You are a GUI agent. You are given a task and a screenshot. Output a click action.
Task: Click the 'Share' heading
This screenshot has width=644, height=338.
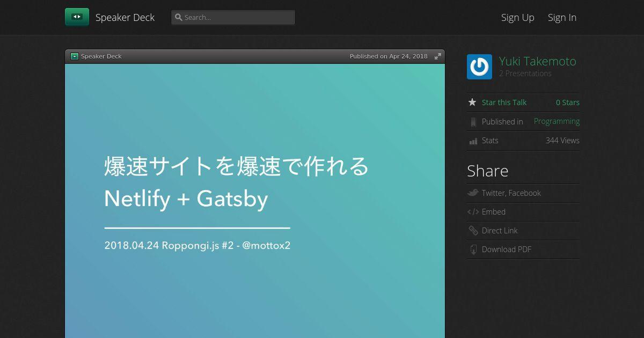488,171
